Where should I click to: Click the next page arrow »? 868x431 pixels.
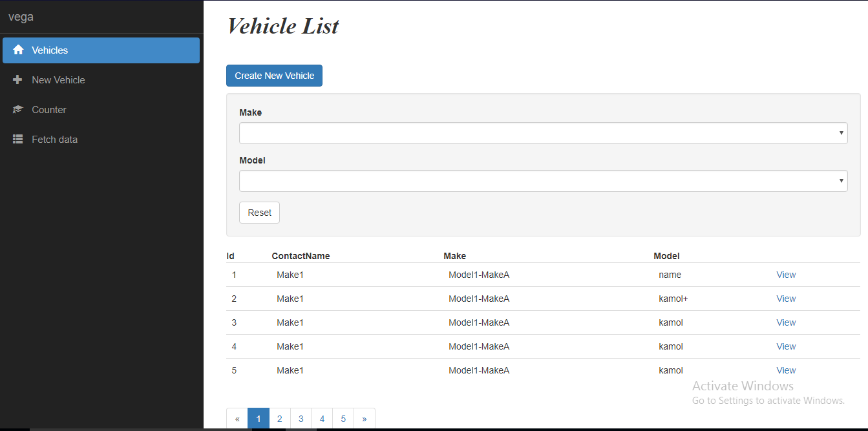[365, 419]
